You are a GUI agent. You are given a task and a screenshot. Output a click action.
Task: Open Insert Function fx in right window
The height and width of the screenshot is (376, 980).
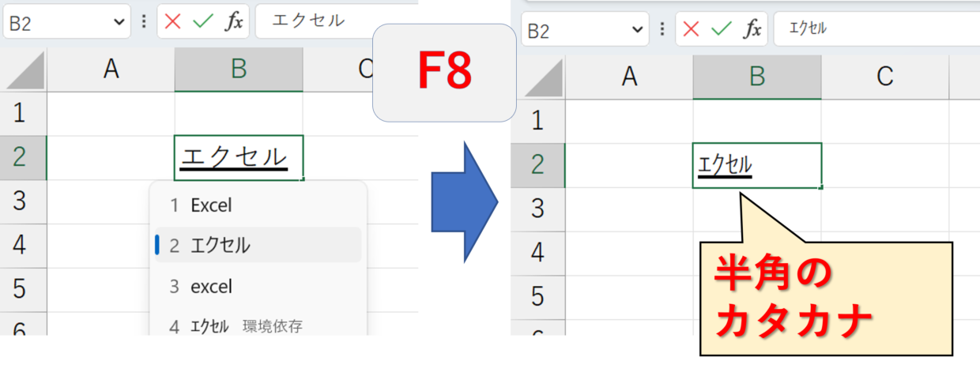(752, 30)
